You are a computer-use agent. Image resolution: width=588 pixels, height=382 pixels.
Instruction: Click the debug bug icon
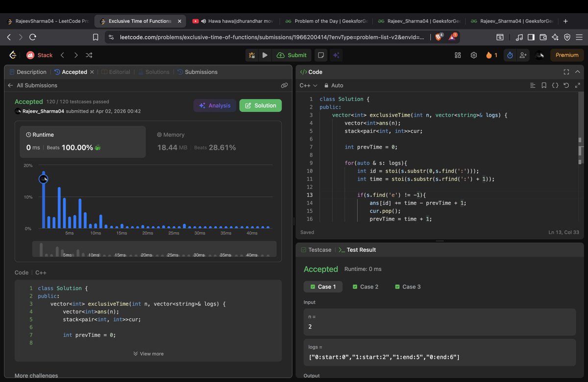point(252,55)
